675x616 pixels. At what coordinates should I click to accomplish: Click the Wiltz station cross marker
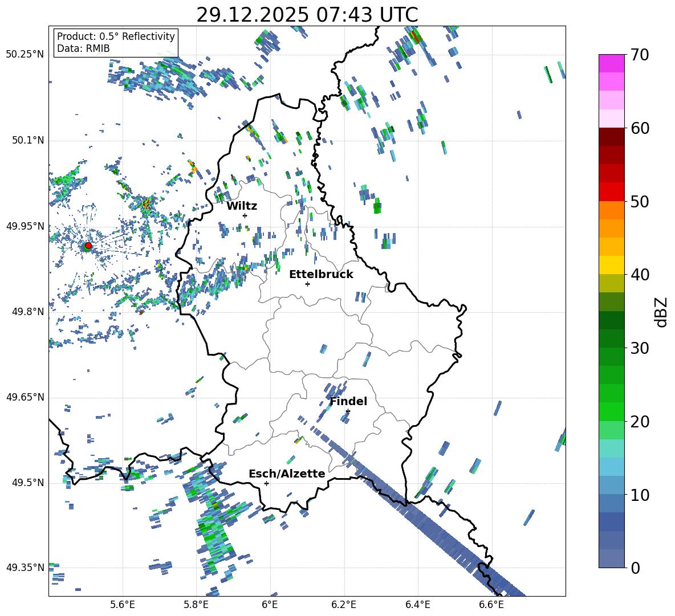coord(245,215)
